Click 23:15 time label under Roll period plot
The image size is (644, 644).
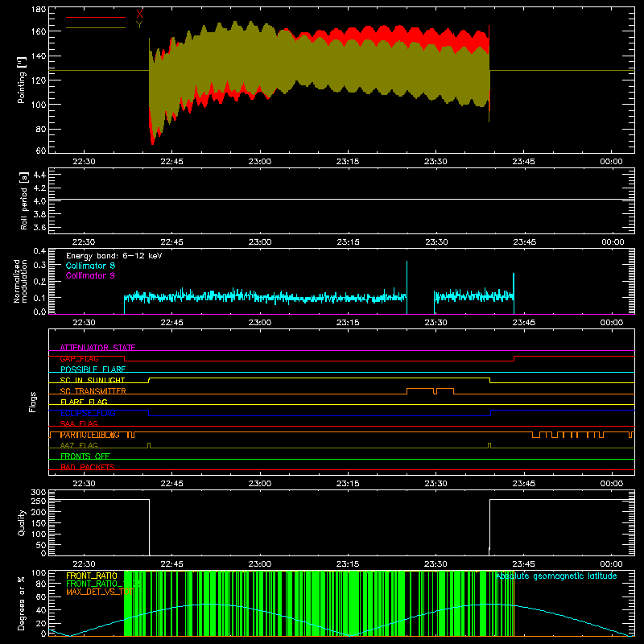(x=348, y=242)
